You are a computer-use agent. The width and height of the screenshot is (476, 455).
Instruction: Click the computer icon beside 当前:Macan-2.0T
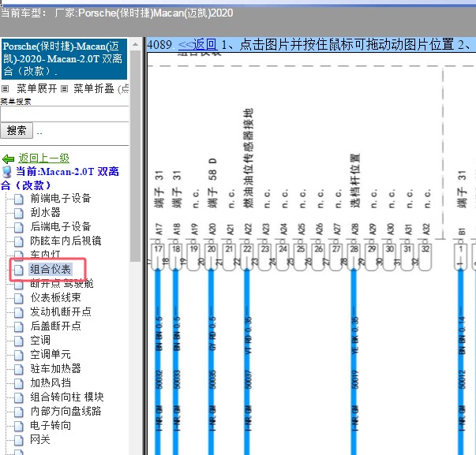(6, 172)
